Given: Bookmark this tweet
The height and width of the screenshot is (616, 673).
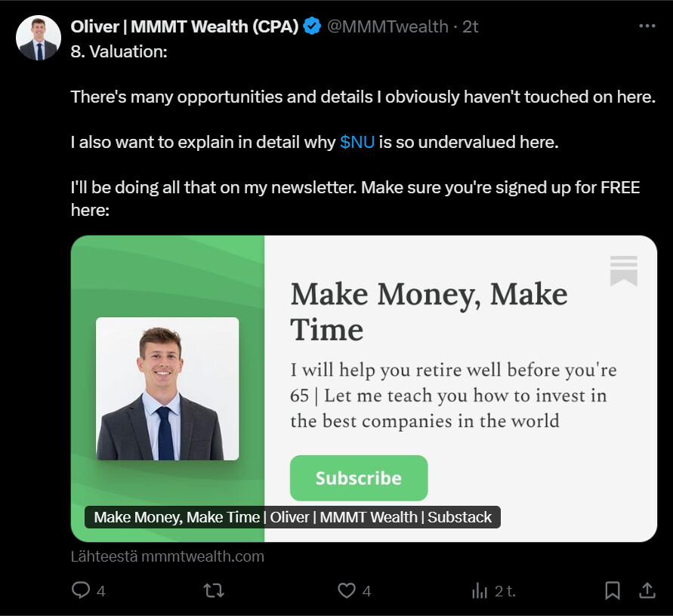Looking at the screenshot, I should tap(613, 590).
